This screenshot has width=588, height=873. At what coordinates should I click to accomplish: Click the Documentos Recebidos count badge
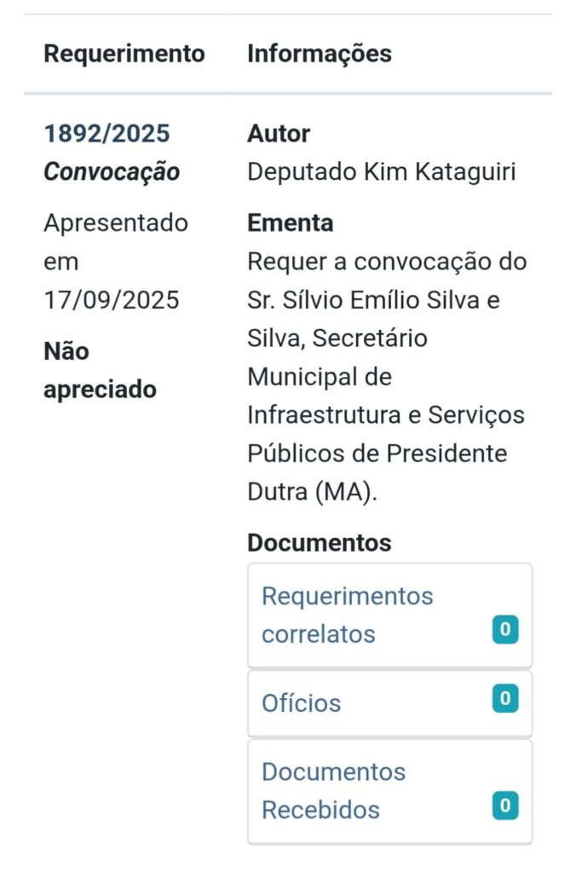(x=505, y=805)
